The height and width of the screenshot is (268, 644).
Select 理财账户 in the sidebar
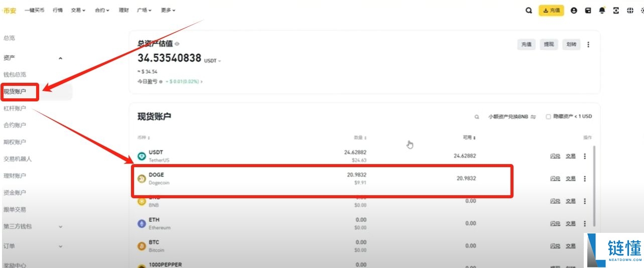[15, 176]
